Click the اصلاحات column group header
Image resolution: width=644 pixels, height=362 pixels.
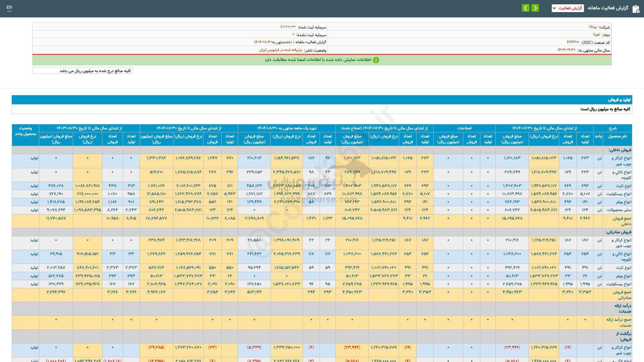point(464,128)
